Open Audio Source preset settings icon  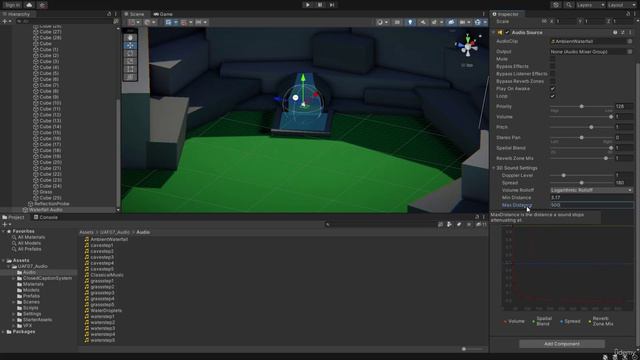point(623,32)
